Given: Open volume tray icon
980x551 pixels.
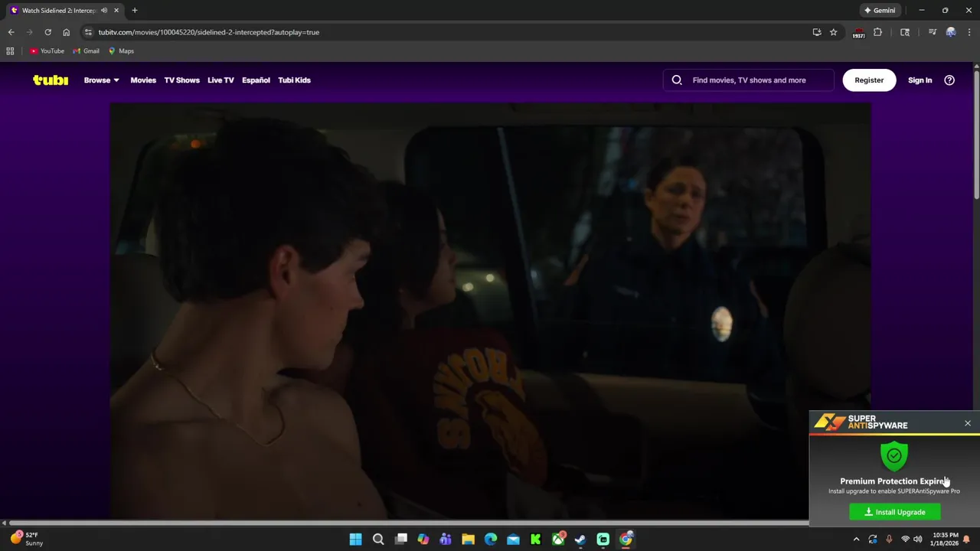Looking at the screenshot, I should tap(917, 540).
